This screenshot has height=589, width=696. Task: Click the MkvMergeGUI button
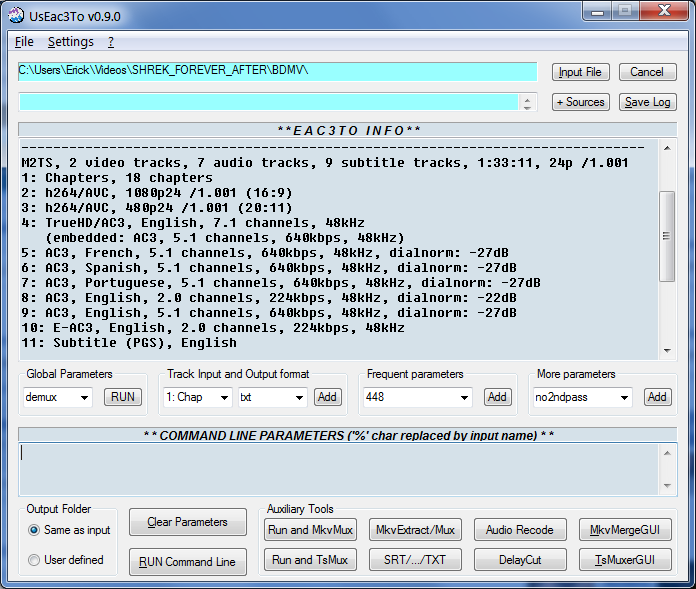click(x=625, y=530)
